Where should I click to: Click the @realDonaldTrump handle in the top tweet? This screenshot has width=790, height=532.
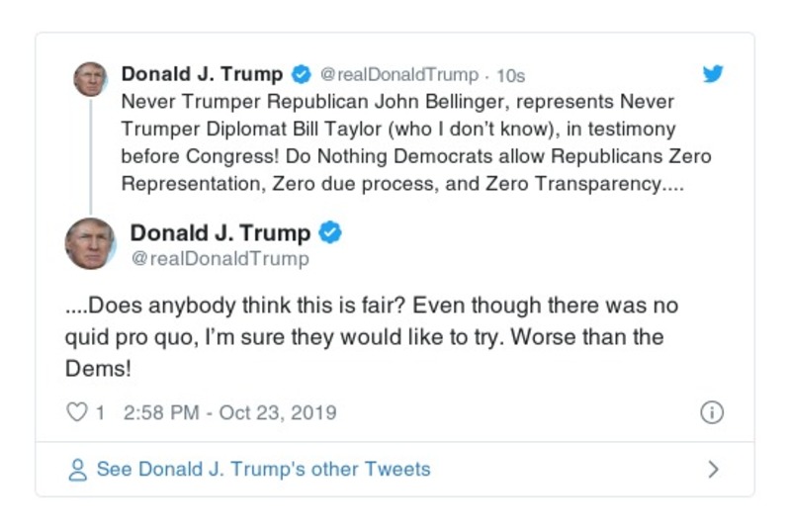(398, 75)
